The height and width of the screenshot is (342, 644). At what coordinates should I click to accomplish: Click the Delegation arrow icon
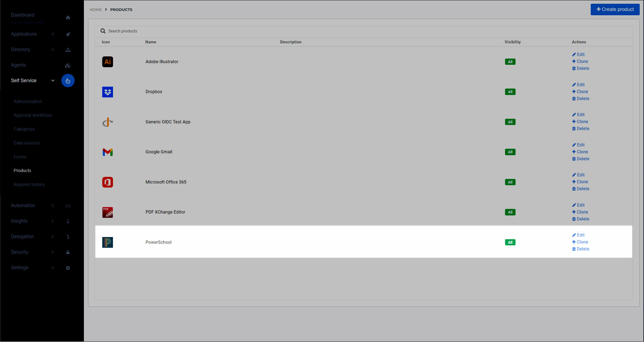(x=68, y=237)
